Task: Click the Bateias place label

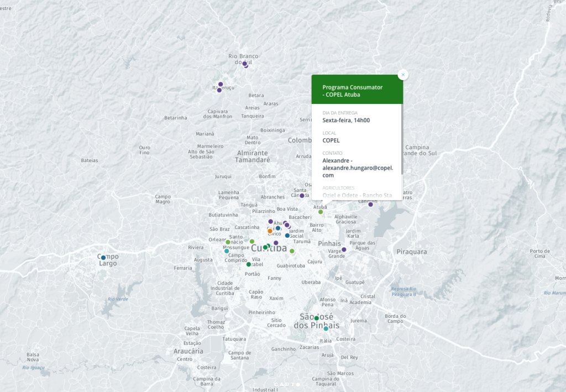Action: [90, 160]
